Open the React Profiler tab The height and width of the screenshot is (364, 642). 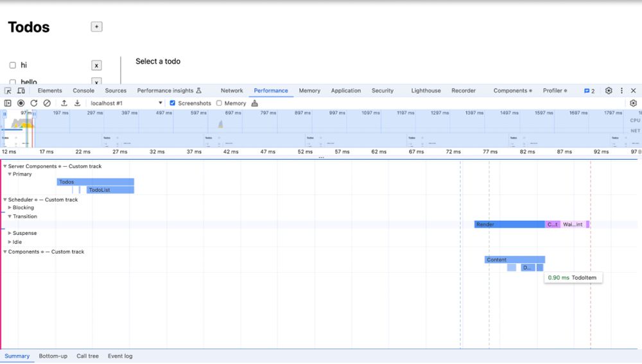(555, 91)
